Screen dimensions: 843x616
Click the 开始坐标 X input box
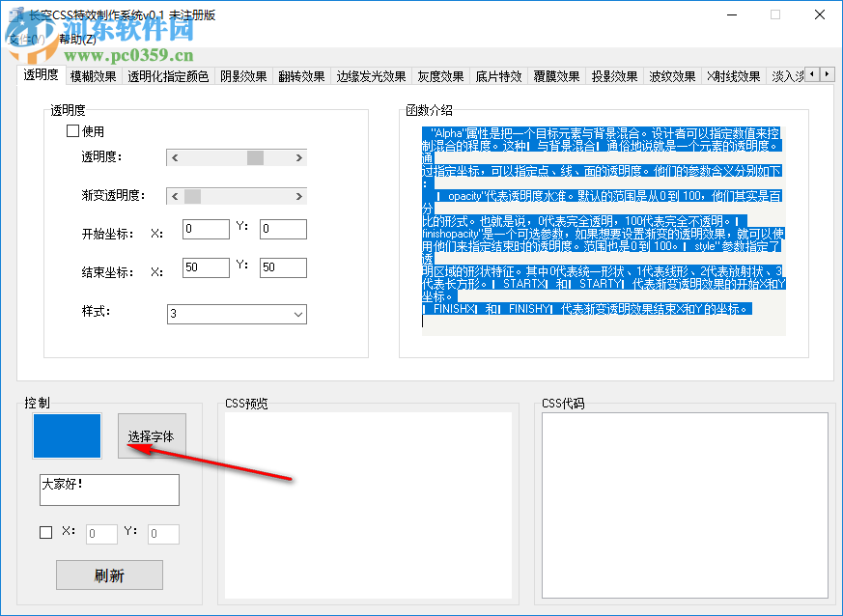205,229
